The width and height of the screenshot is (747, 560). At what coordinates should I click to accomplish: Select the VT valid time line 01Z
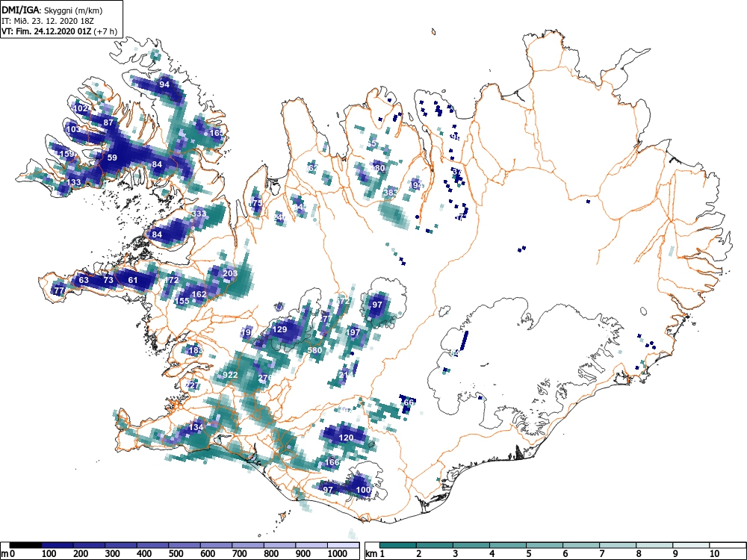pos(59,31)
